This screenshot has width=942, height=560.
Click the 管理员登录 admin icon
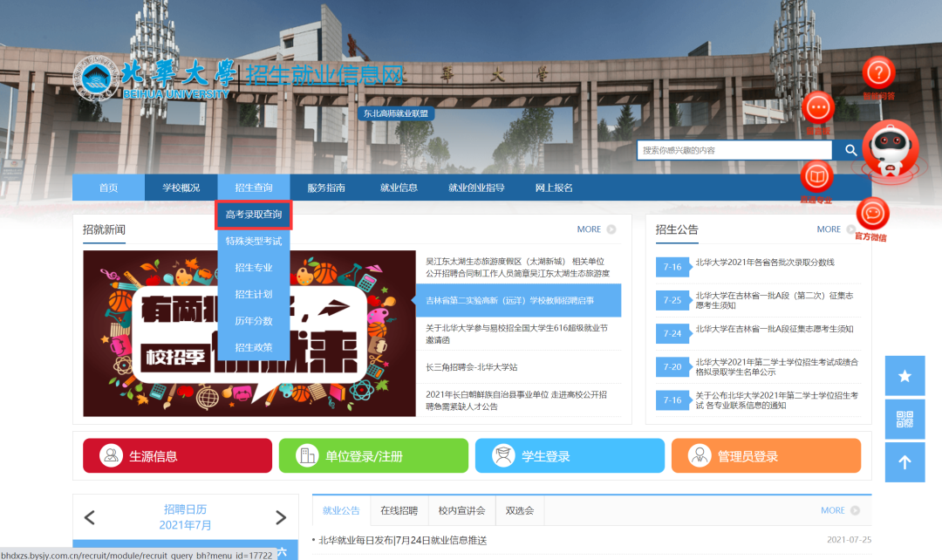pyautogui.click(x=700, y=455)
